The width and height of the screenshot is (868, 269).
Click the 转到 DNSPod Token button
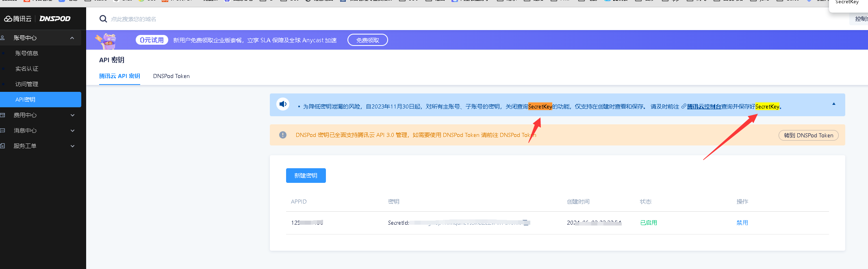(809, 135)
